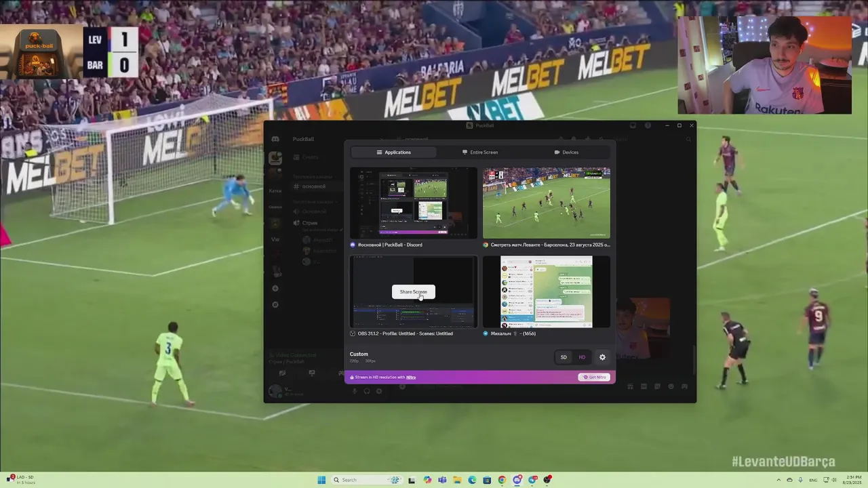Click the Get Nitro button
The height and width of the screenshot is (488, 868).
(594, 377)
